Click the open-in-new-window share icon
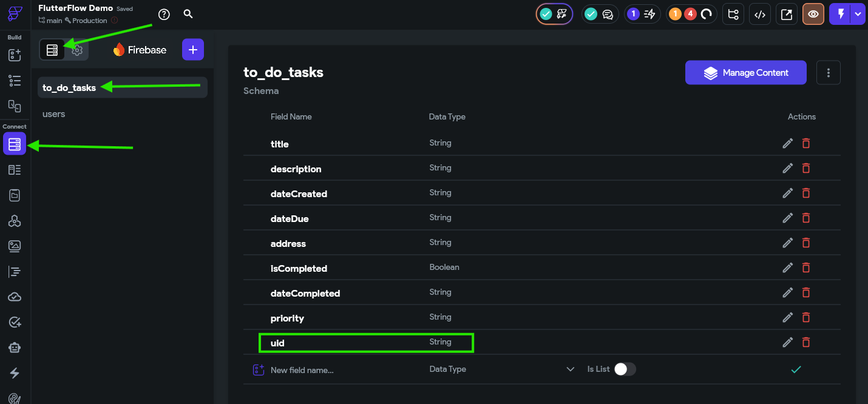The width and height of the screenshot is (868, 404). click(x=786, y=15)
